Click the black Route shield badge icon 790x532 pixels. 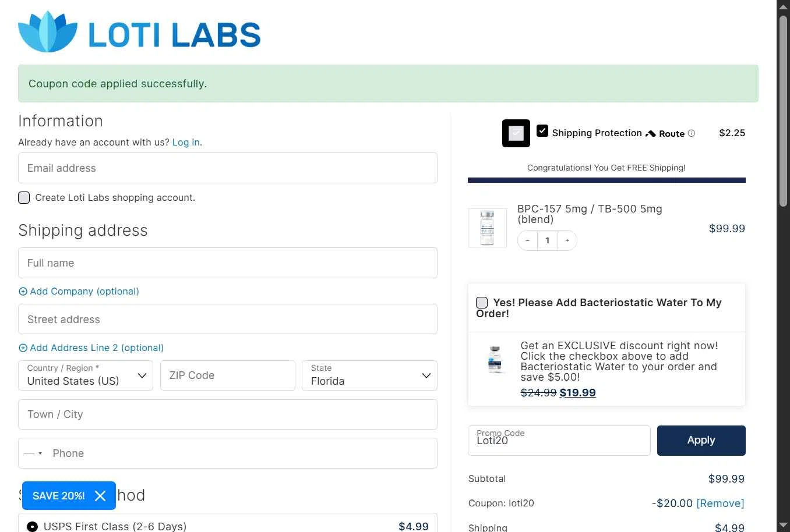516,133
